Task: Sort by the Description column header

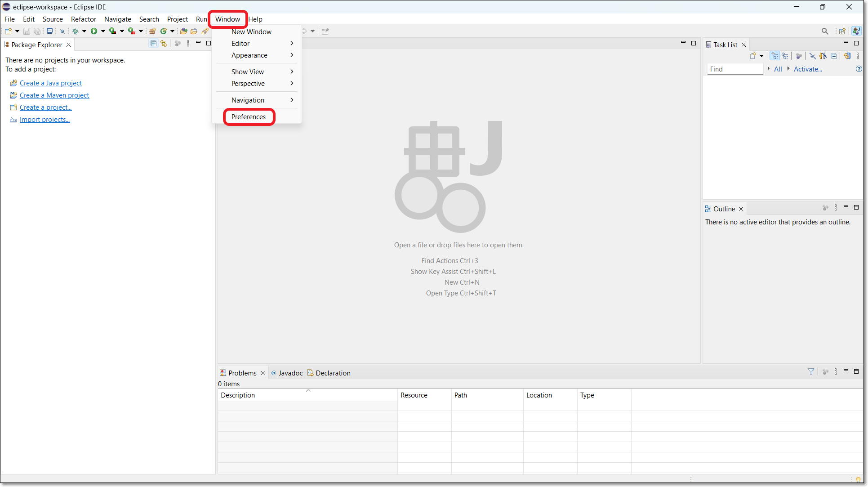Action: click(x=307, y=395)
